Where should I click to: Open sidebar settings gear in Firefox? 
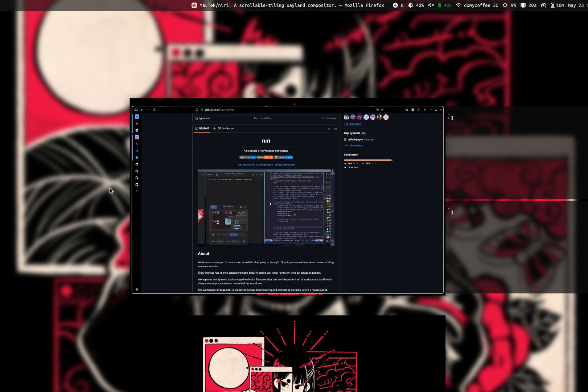pyautogui.click(x=137, y=289)
